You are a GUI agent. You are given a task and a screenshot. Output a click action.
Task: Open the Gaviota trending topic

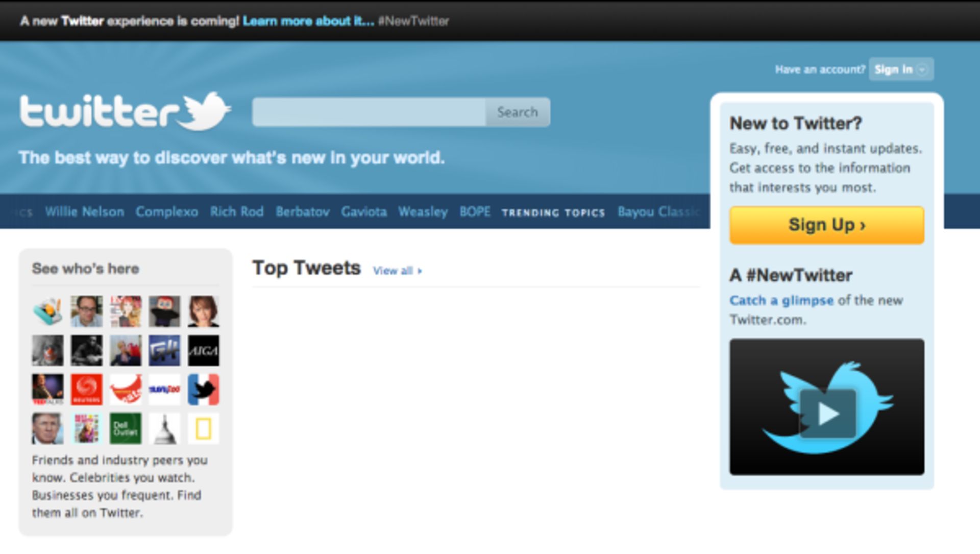click(x=364, y=211)
